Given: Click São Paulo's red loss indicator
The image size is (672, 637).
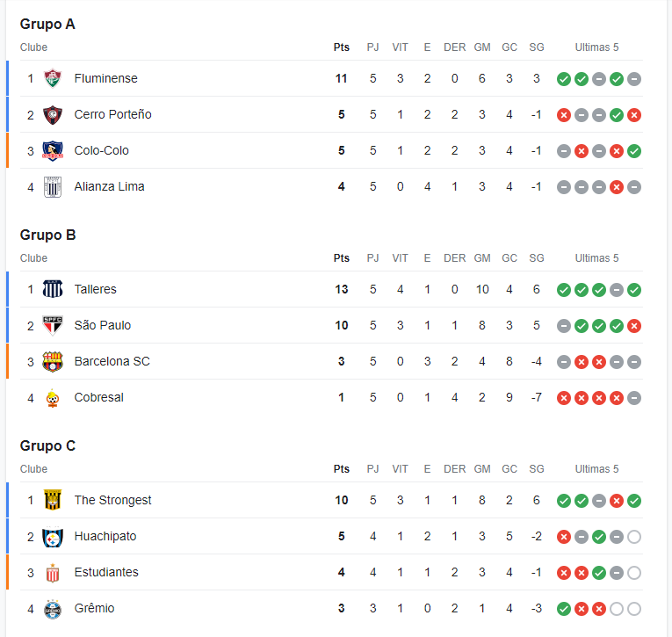Looking at the screenshot, I should pos(634,326).
